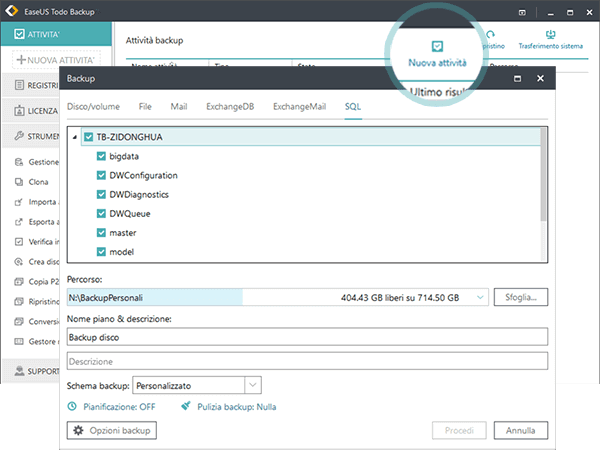600x475 pixels.
Task: Switch to the Disco/volume tab
Action: pos(93,106)
